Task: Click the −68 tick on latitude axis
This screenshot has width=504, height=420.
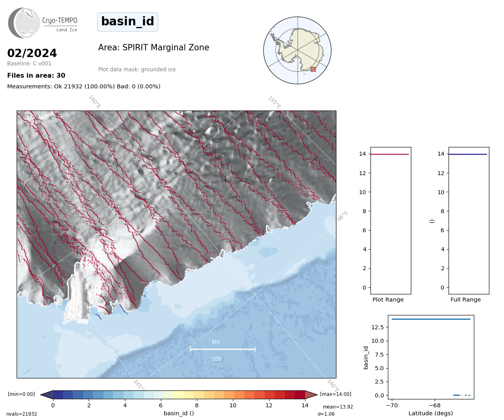Action: 435,405
